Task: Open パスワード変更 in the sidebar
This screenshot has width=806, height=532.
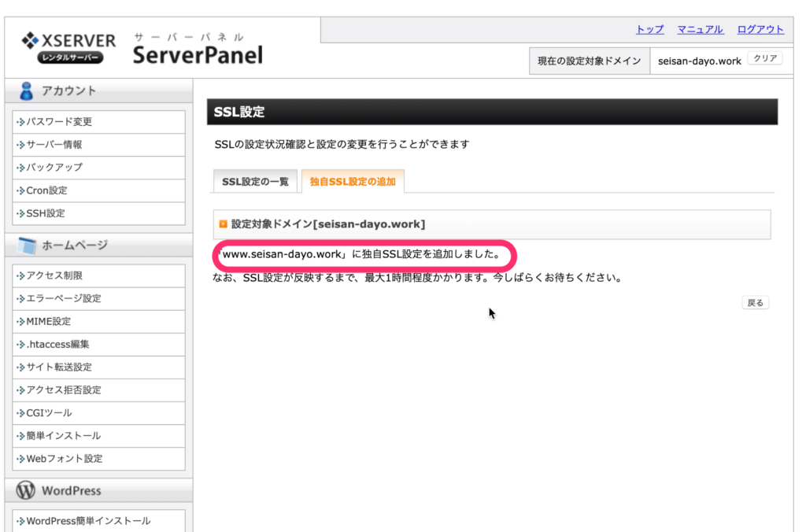Action: tap(59, 122)
